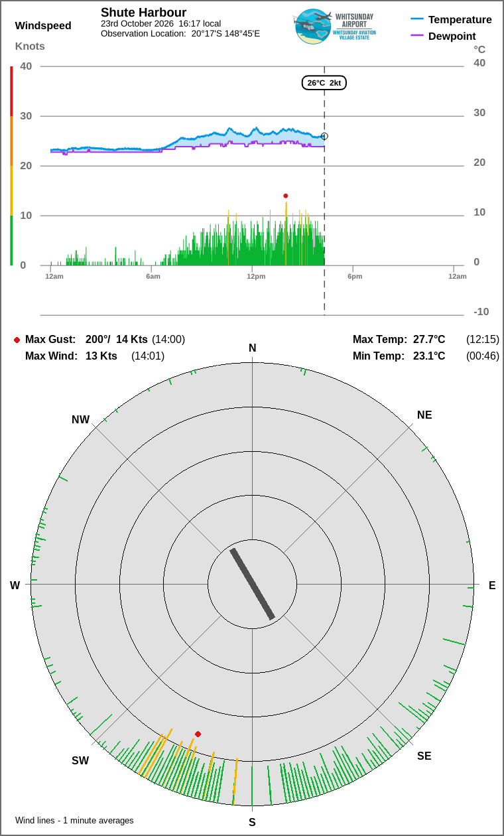Click the red max gust dot on graph
The width and height of the screenshot is (504, 836).
[286, 196]
